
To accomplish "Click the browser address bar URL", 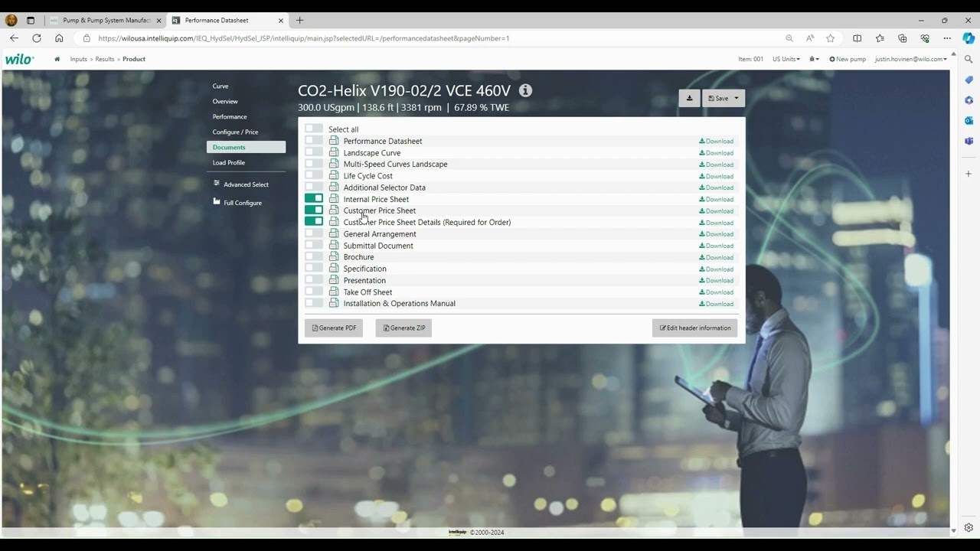I will click(x=304, y=38).
